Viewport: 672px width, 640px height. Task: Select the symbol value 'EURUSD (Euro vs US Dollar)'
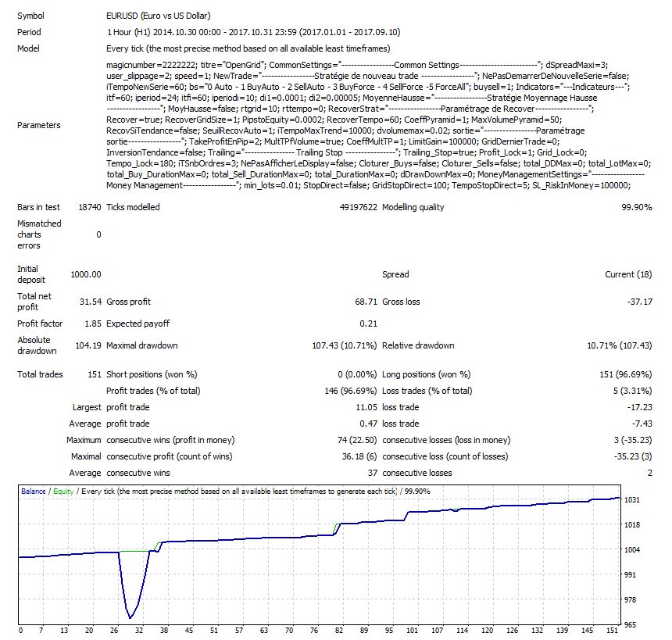tap(158, 16)
